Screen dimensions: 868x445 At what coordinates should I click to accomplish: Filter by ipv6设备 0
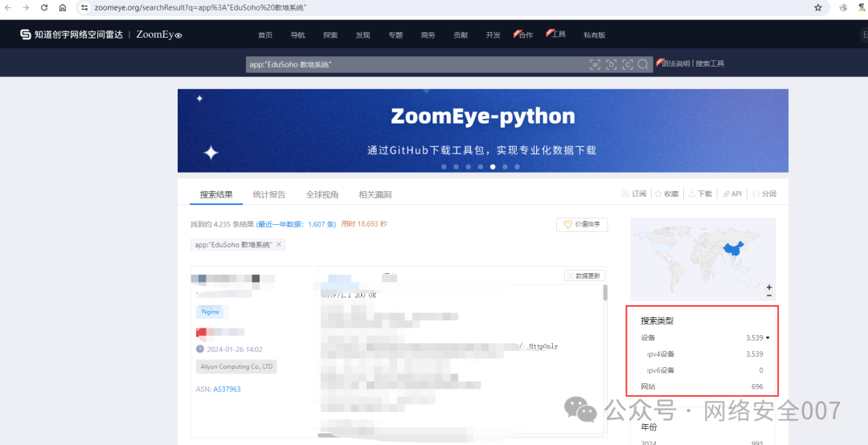[x=705, y=370]
